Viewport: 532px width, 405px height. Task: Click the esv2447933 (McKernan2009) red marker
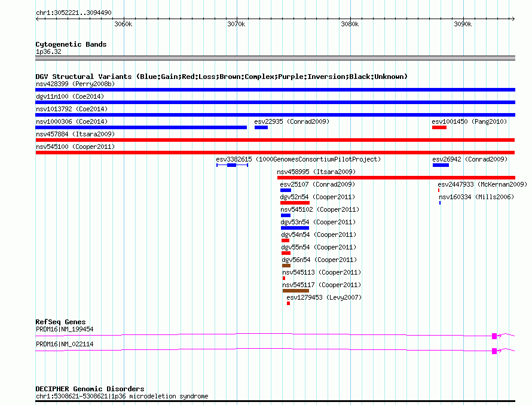tap(439, 190)
